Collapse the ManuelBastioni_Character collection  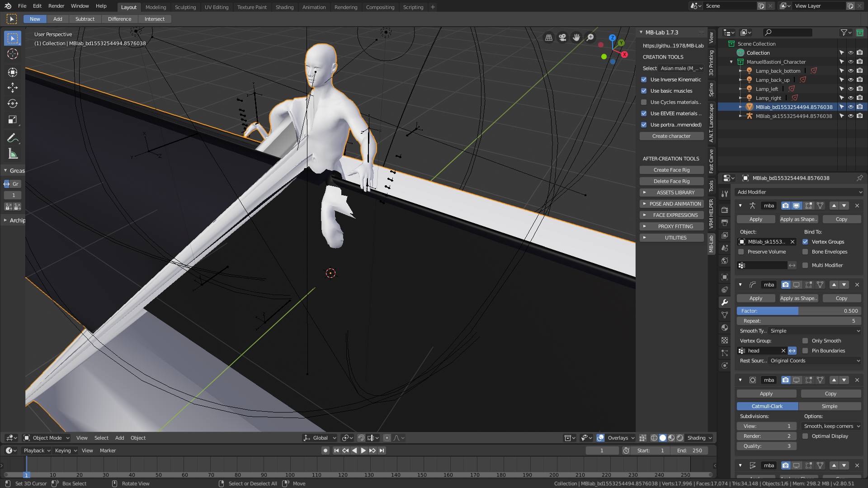(x=731, y=62)
